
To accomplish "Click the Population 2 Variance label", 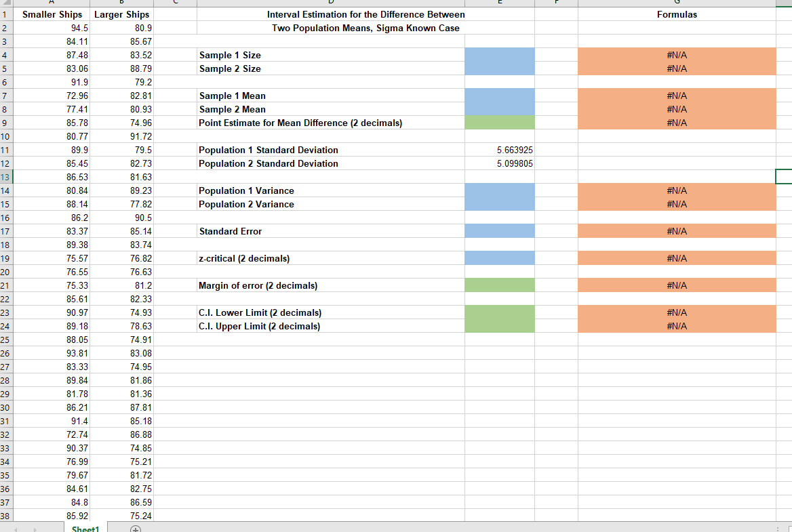I will [246, 205].
